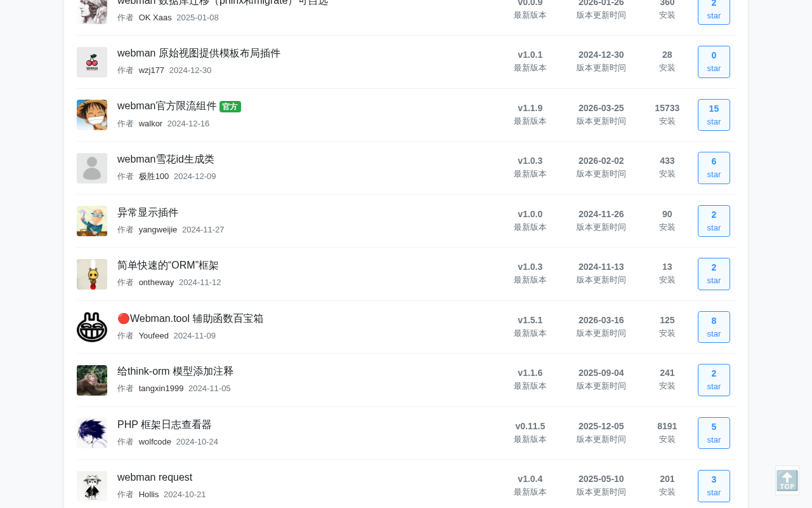Click the 433 install count
This screenshot has height=508, width=812.
(x=667, y=161)
